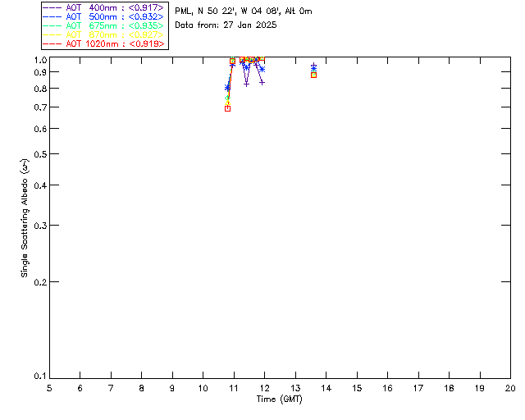Viewport: 525px width, 420px height.
Task: Click the x-axis tick label '9'
Action: 172,388
